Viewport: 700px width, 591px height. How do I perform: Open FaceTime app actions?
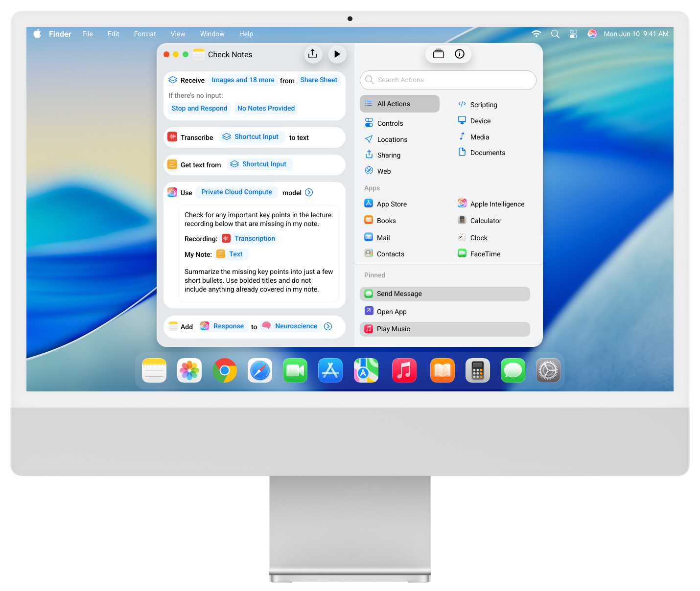(485, 254)
